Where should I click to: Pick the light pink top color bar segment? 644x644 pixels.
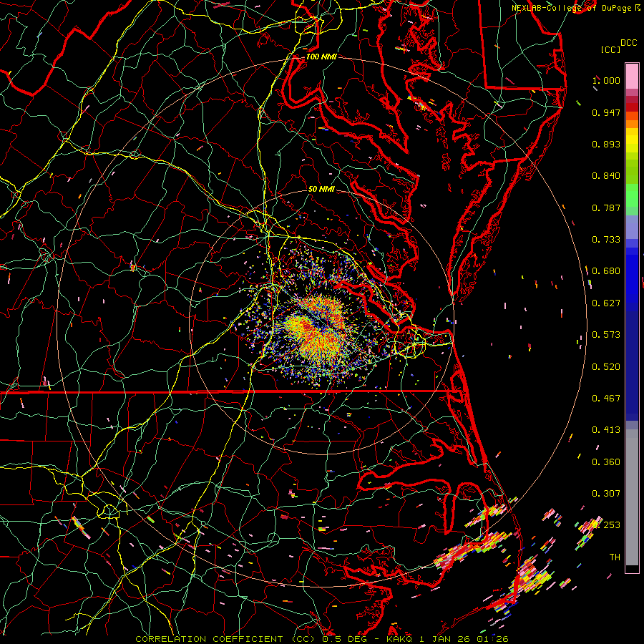pos(632,77)
